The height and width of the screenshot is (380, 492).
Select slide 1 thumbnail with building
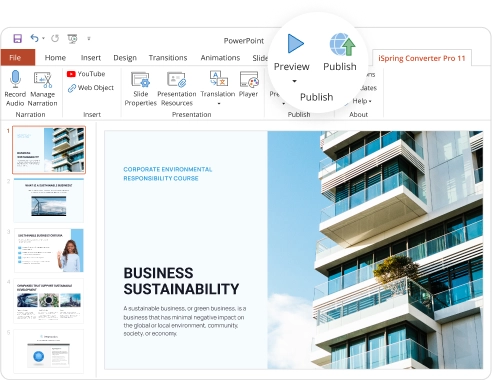[49, 150]
